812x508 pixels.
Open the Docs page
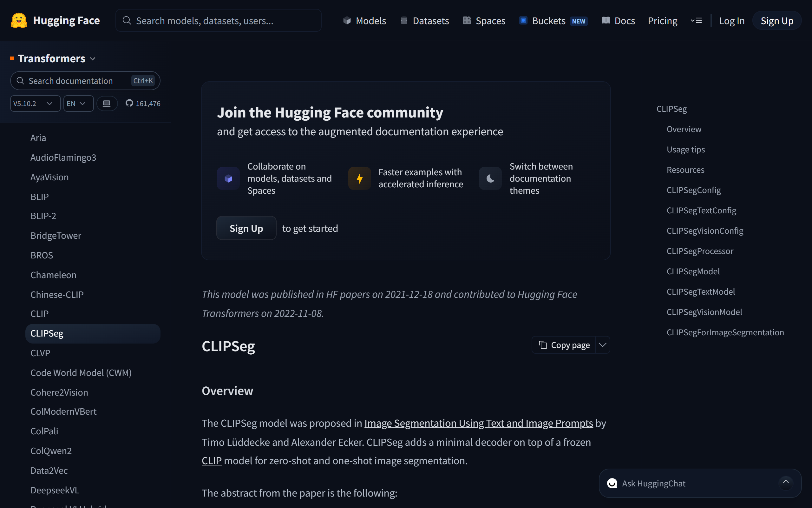pos(618,21)
